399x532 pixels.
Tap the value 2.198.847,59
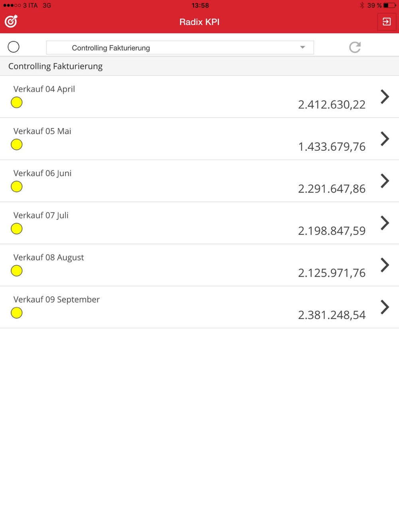coord(332,231)
